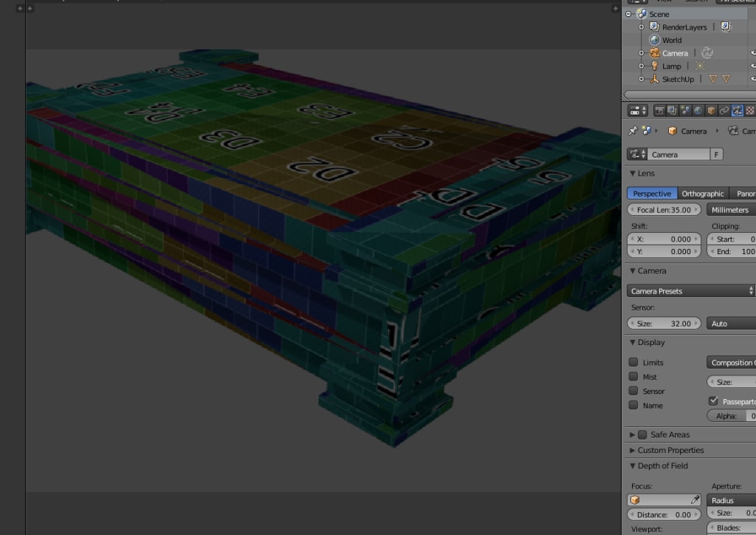Collapse the Camera settings panel
756x535 pixels.
pos(633,271)
